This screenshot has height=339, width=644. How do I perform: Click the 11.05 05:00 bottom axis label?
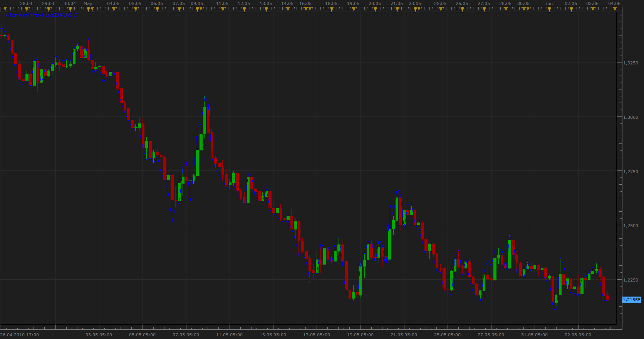[230, 335]
